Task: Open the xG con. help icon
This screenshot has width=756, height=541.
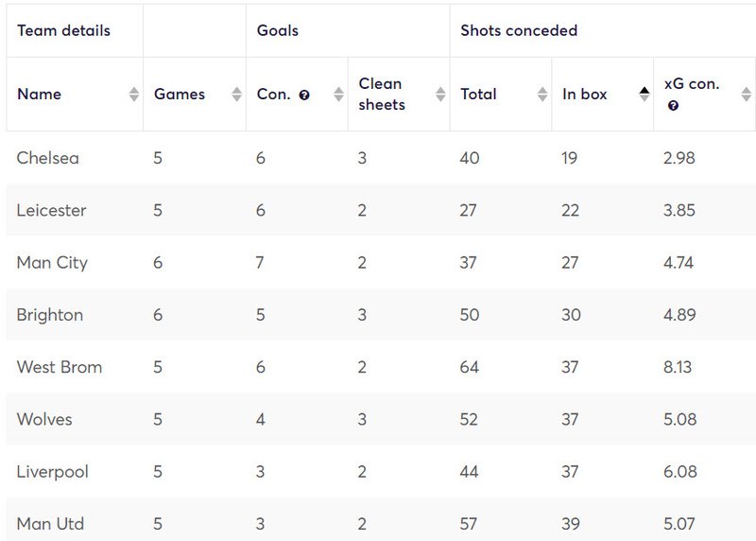Action: click(x=674, y=106)
